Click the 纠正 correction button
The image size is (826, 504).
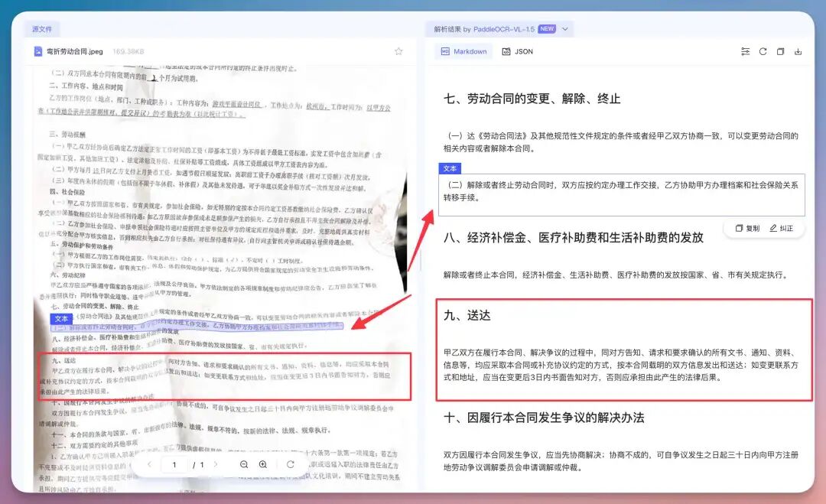point(782,228)
